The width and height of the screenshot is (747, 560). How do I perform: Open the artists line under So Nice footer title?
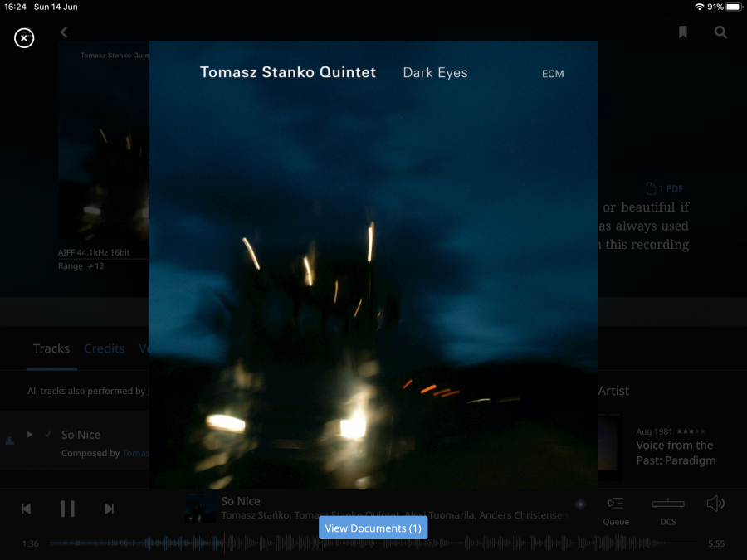click(x=394, y=515)
